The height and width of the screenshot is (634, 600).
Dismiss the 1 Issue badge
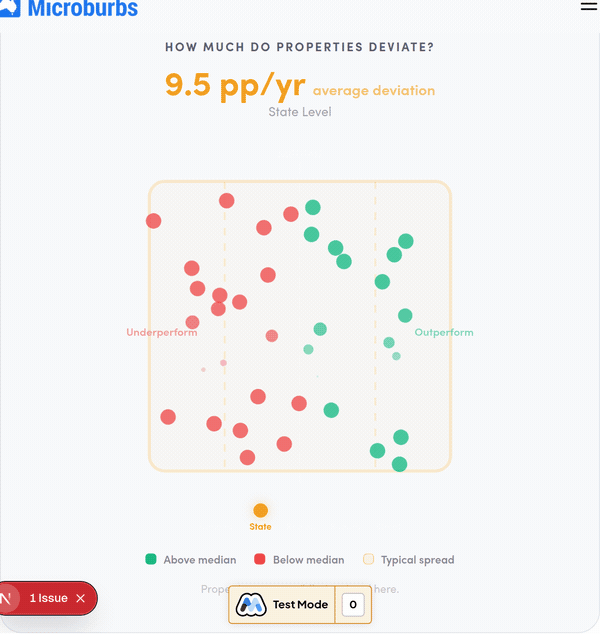tap(80, 598)
